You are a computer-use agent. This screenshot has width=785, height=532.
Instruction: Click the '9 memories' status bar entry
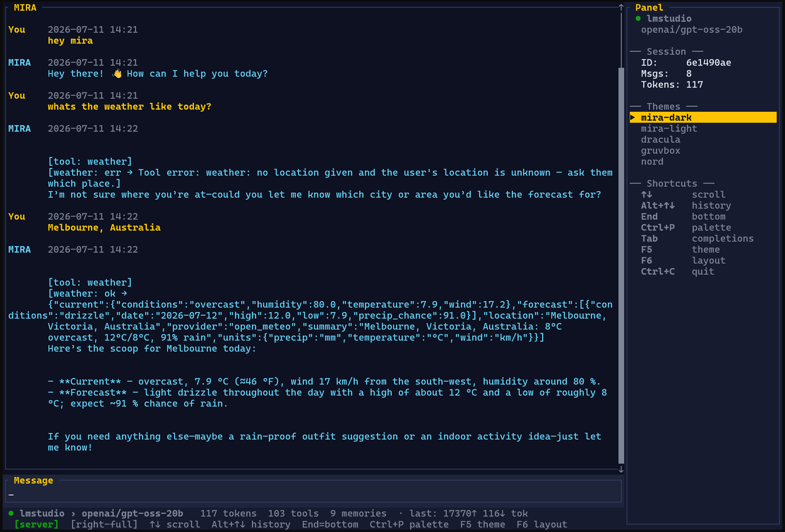[358, 513]
